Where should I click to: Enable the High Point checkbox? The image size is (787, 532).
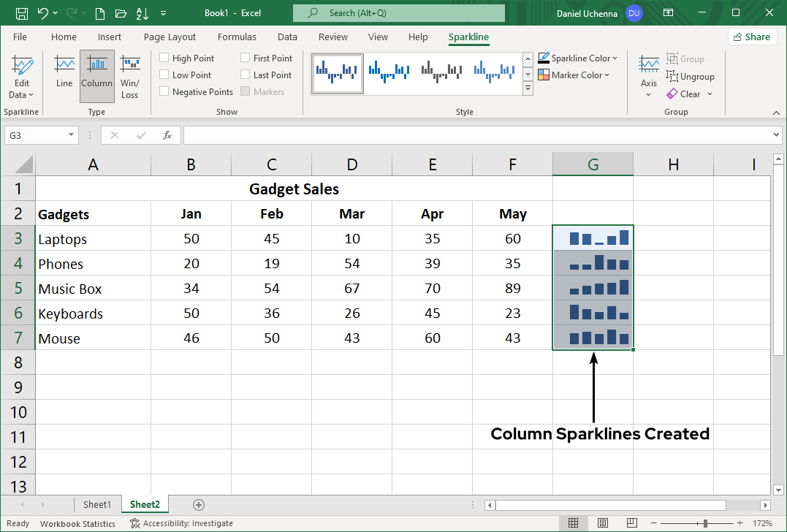(163, 57)
